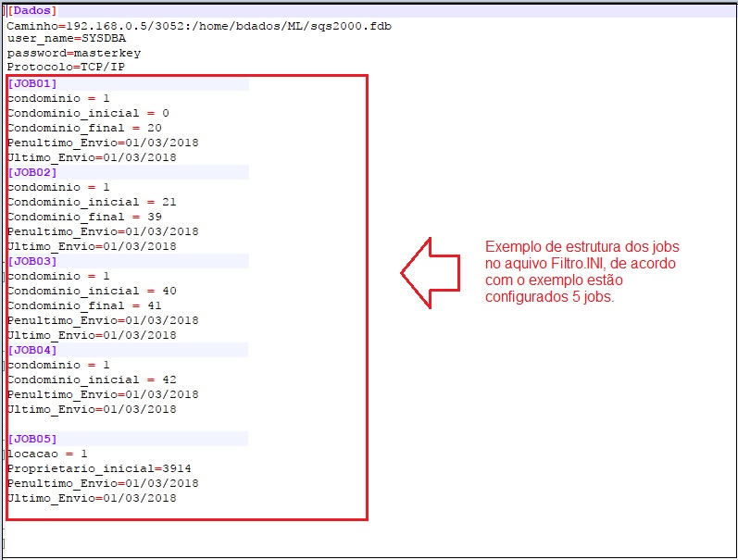Click the locacao = 1 line
Viewport: 738px width, 560px height.
47,454
